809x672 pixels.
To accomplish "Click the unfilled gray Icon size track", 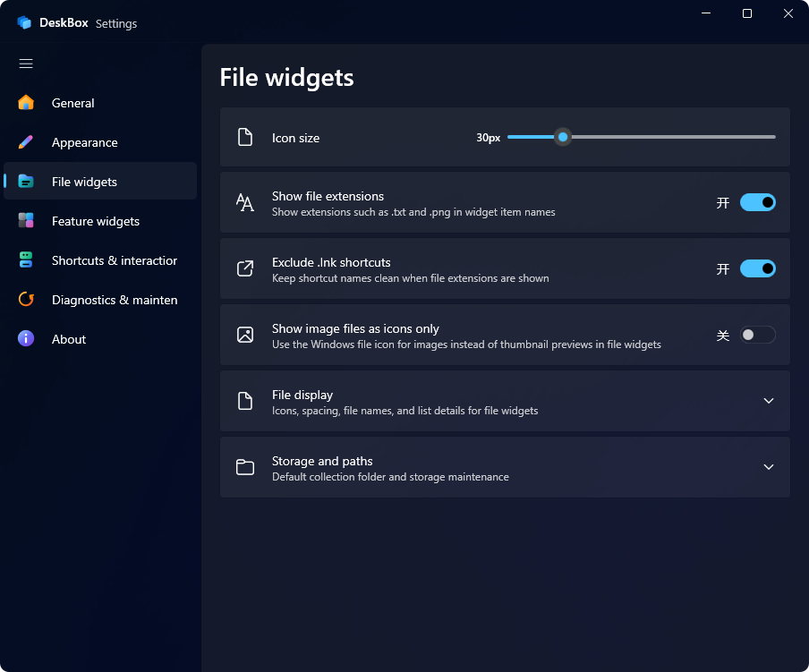I will click(673, 137).
